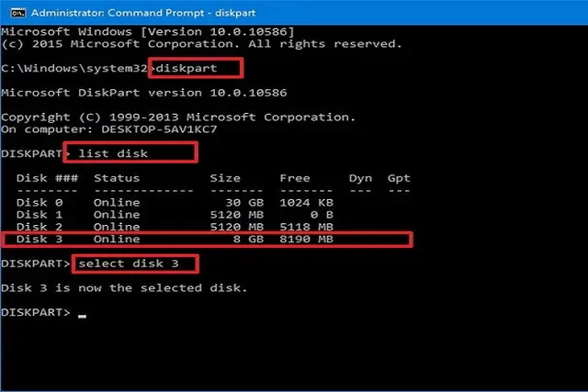The image size is (588, 392).
Task: Click the Disk 2 row entry
Action: (175, 227)
